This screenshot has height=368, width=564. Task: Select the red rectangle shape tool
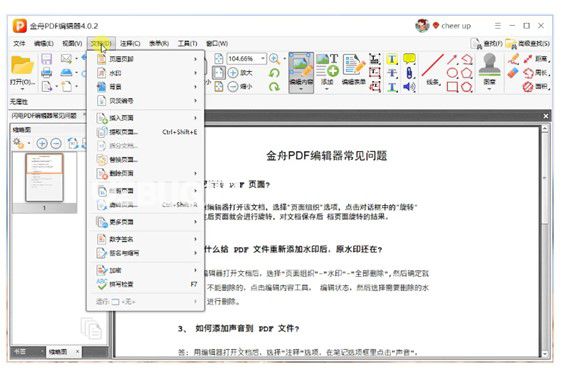[x=452, y=87]
